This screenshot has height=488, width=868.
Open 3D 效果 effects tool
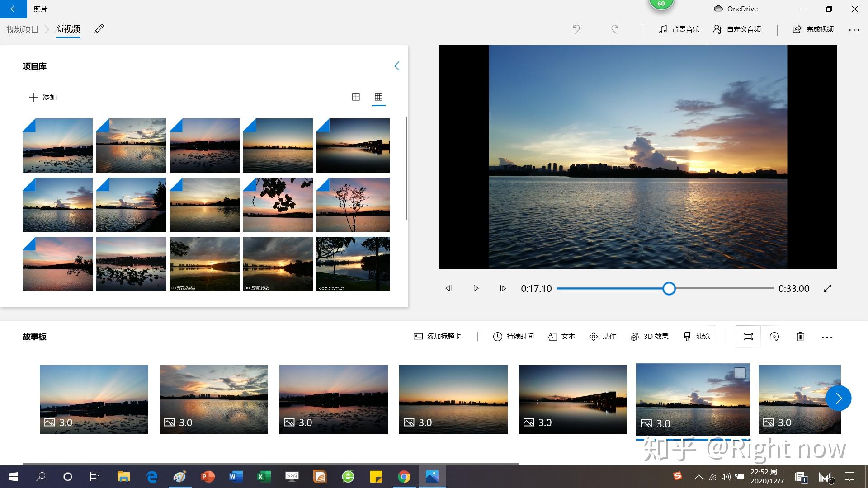(650, 337)
